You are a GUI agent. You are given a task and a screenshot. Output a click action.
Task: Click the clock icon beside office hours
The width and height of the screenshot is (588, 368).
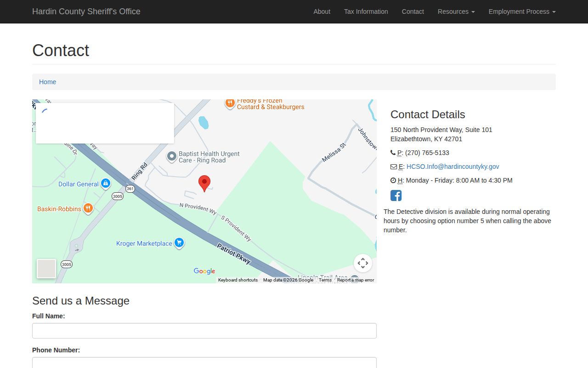point(393,180)
